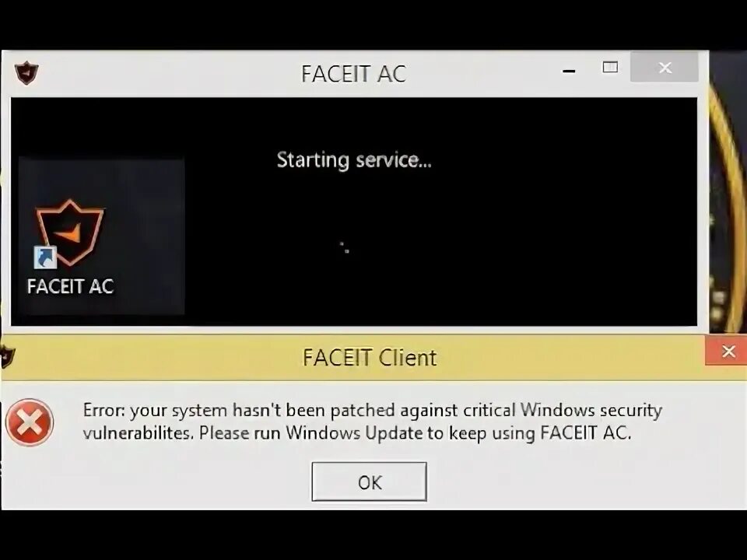Click the shield icon in FACEIT AC title bar
The height and width of the screenshot is (560, 747).
tap(26, 73)
